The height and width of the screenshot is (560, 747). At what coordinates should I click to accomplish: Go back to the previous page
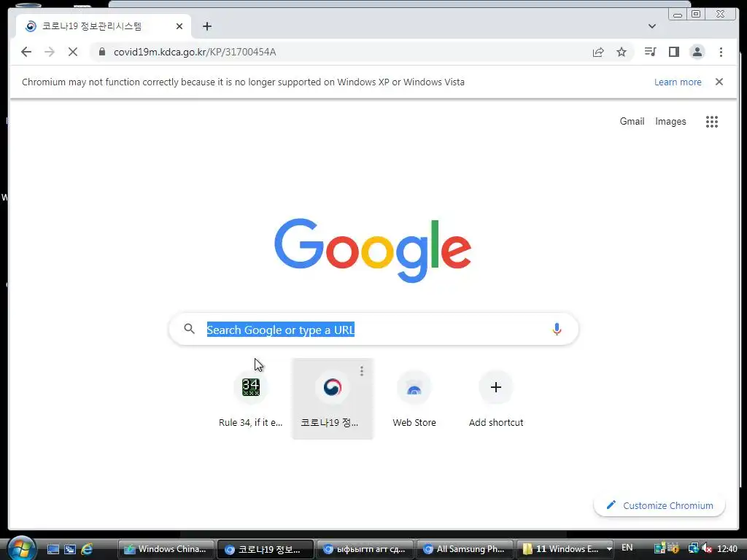pos(26,52)
